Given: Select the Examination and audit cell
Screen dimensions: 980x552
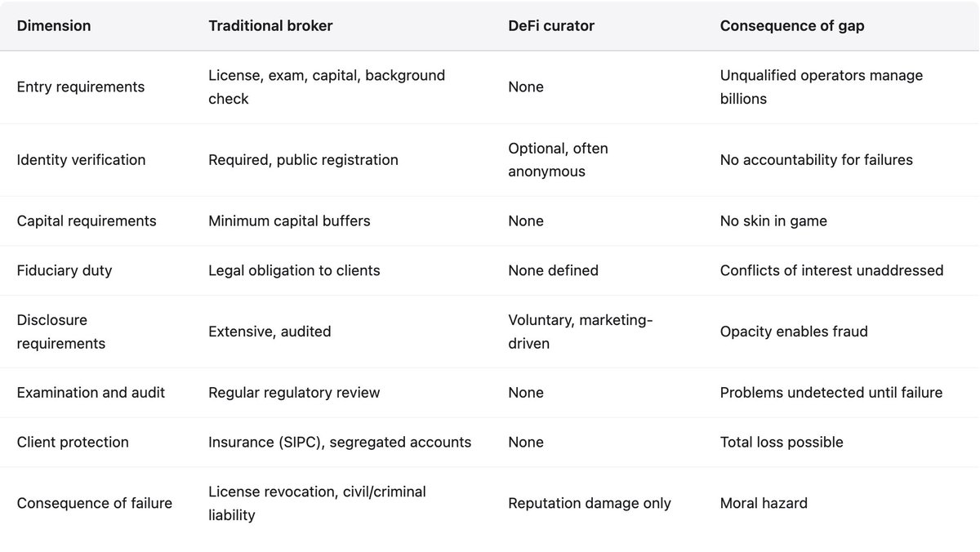Looking at the screenshot, I should (91, 393).
